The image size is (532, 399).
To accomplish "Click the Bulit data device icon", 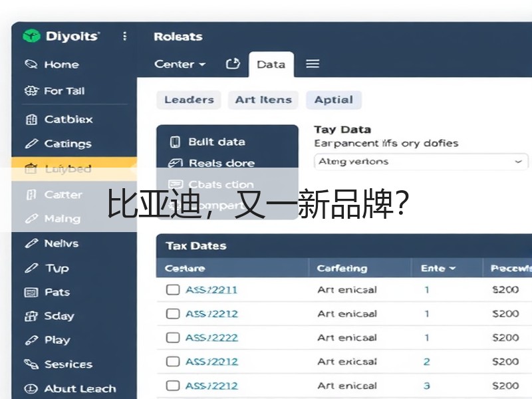I will point(175,142).
